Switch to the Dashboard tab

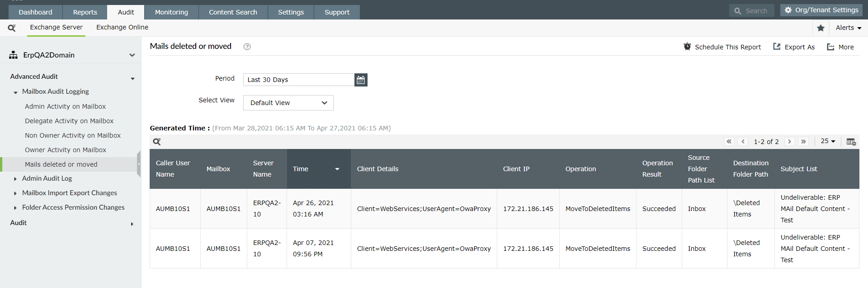click(35, 12)
